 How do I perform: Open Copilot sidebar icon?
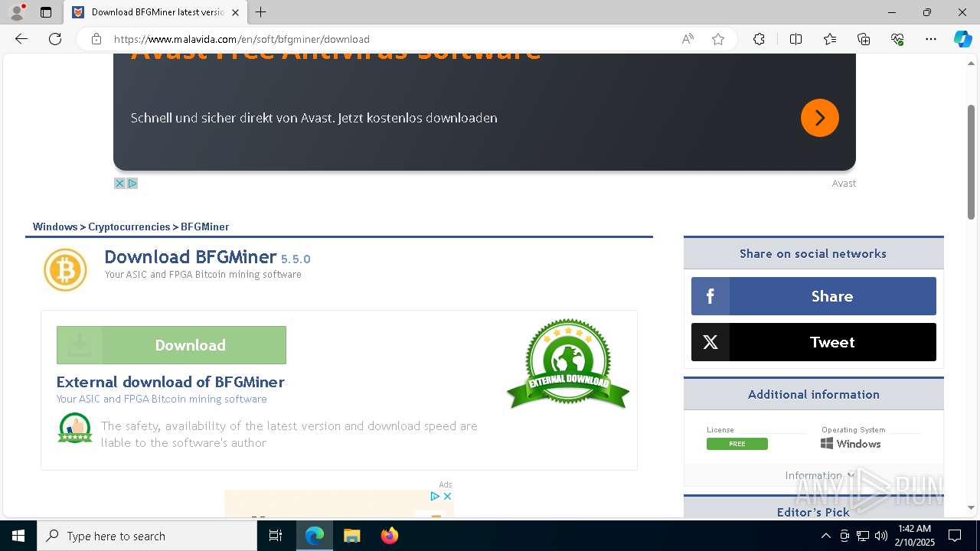point(962,39)
